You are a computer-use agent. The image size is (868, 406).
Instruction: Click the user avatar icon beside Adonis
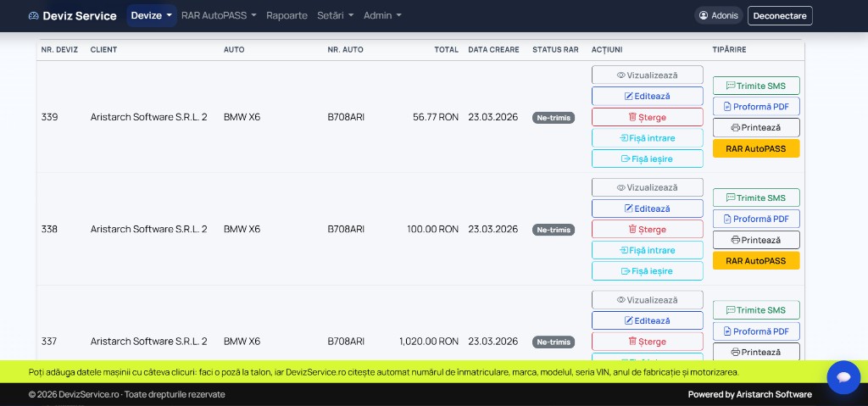(704, 15)
